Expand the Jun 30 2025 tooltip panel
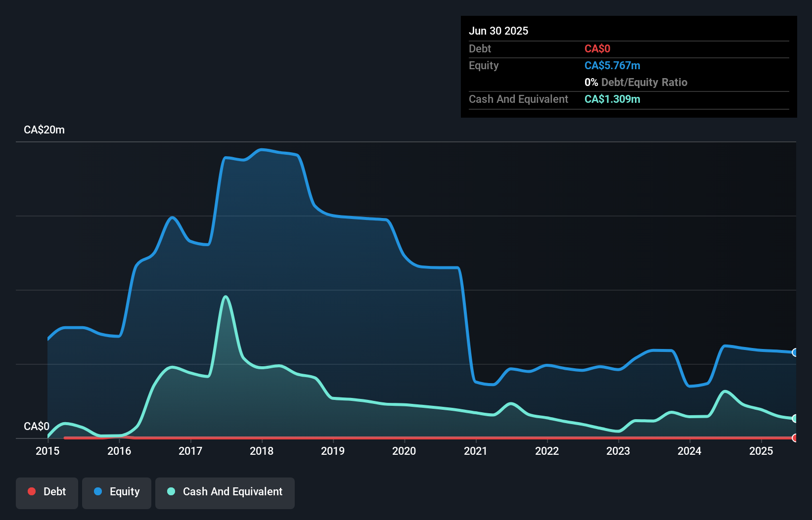812x520 pixels. pos(498,31)
